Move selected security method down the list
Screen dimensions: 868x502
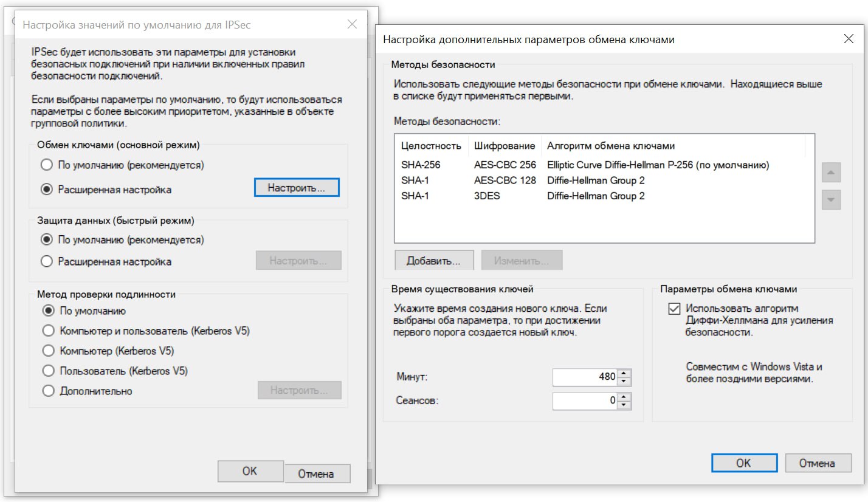point(831,199)
